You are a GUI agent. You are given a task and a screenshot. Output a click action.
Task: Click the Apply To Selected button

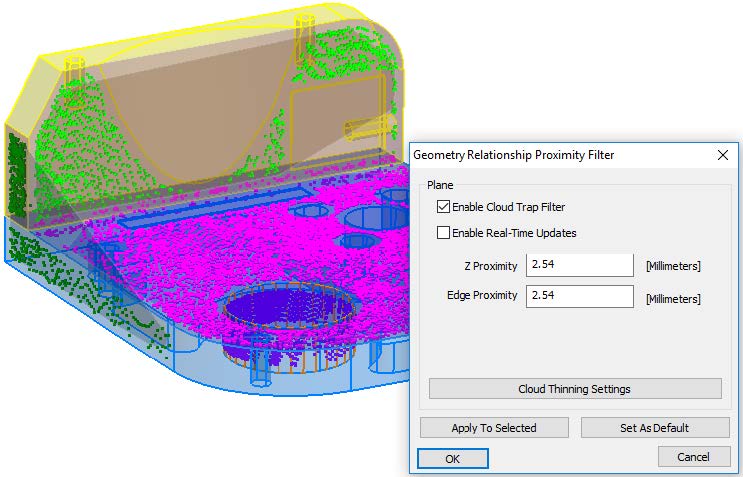coord(494,428)
